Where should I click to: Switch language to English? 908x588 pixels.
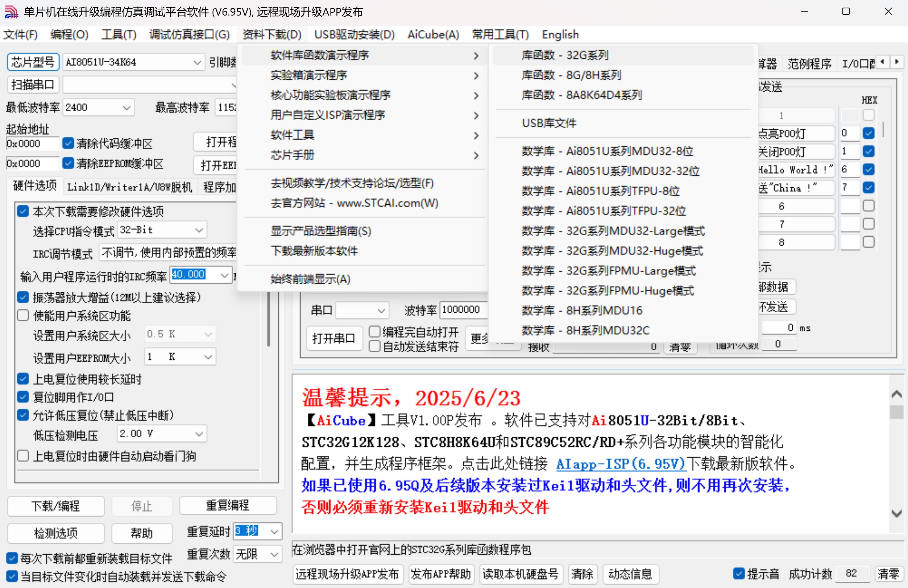[x=560, y=35]
